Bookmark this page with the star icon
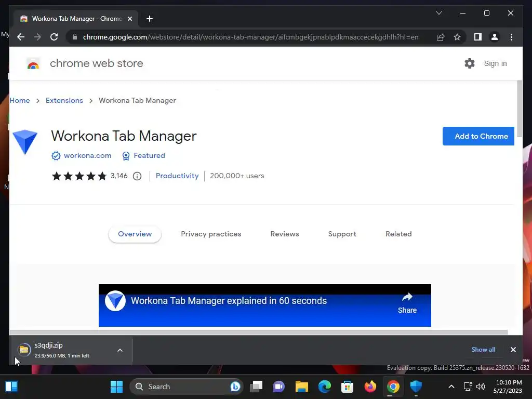 (457, 37)
